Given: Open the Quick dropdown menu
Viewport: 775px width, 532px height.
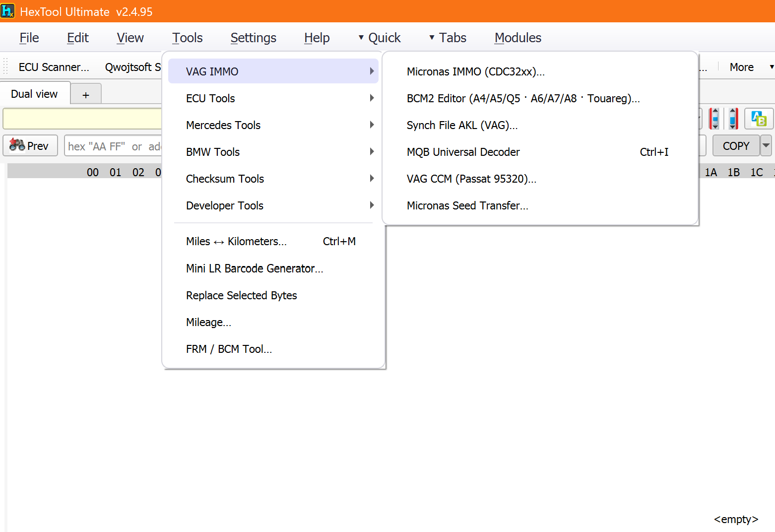Looking at the screenshot, I should point(380,38).
